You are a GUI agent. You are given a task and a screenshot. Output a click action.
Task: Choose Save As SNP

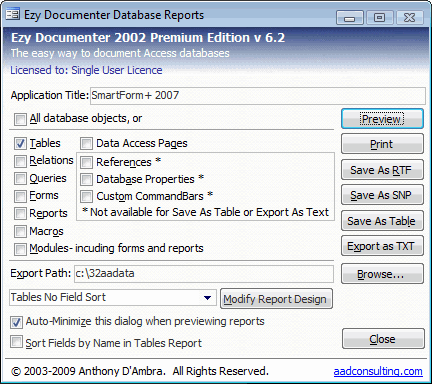382,195
